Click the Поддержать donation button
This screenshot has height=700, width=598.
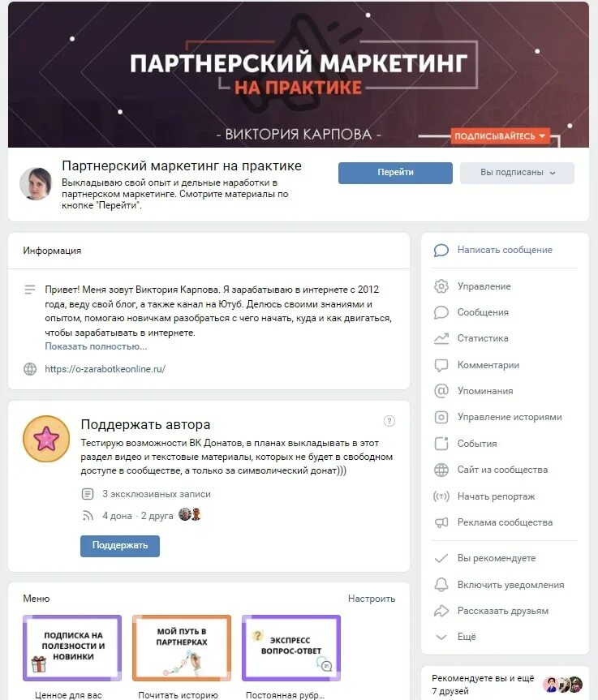(x=120, y=546)
